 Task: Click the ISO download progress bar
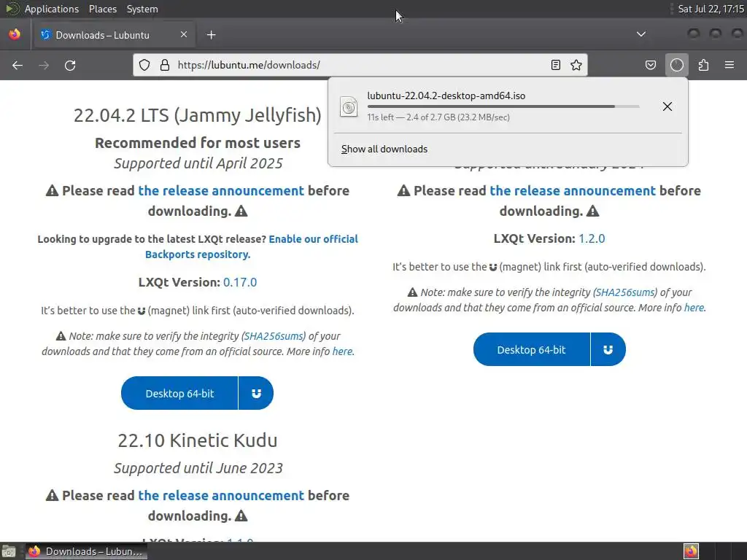503,106
